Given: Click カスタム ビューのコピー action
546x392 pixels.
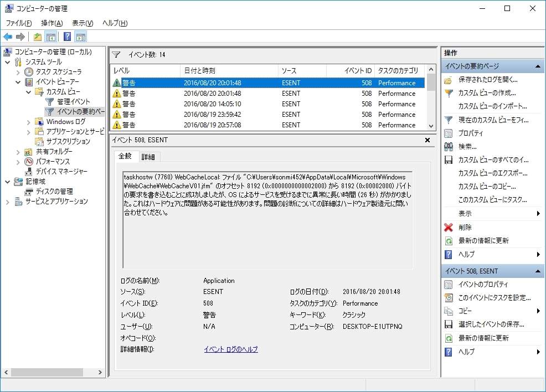Looking at the screenshot, I should click(x=487, y=186).
